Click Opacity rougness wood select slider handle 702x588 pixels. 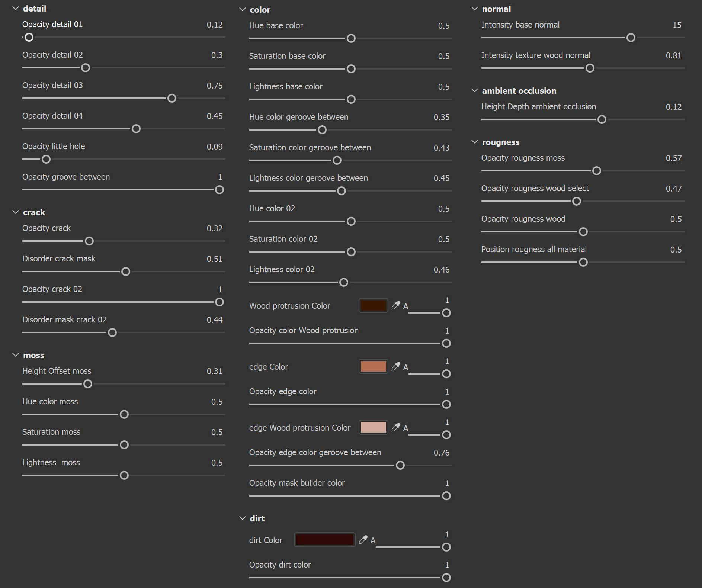[577, 201]
